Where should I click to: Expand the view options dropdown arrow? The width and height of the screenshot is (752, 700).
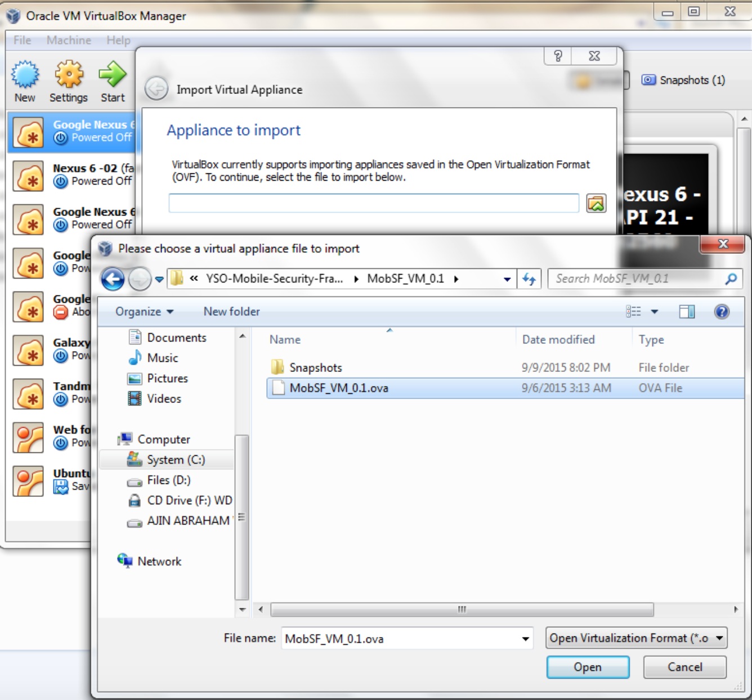(655, 312)
